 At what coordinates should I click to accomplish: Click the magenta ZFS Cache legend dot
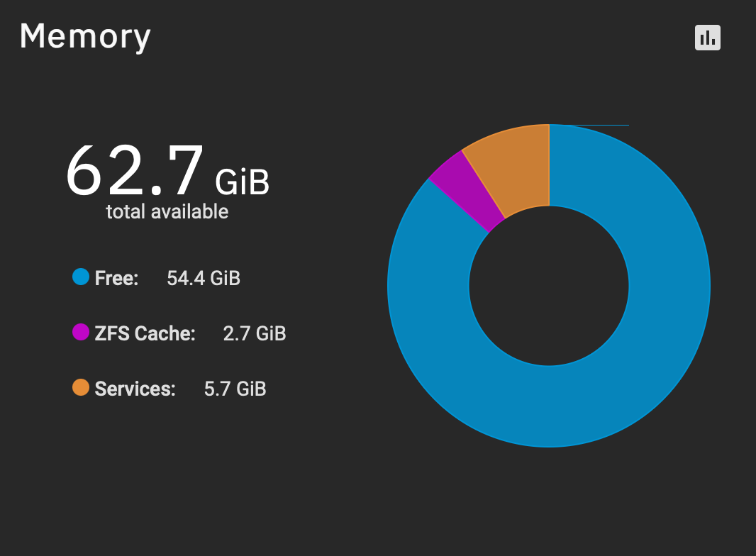coord(81,332)
